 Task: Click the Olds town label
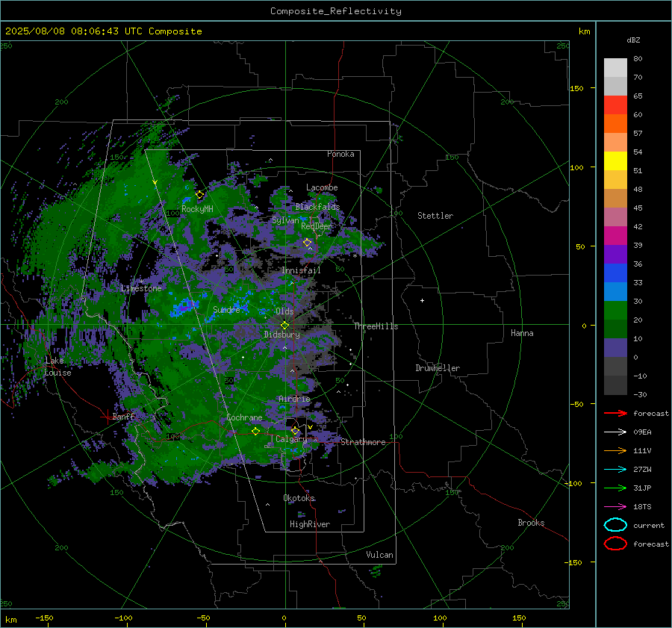(x=284, y=311)
